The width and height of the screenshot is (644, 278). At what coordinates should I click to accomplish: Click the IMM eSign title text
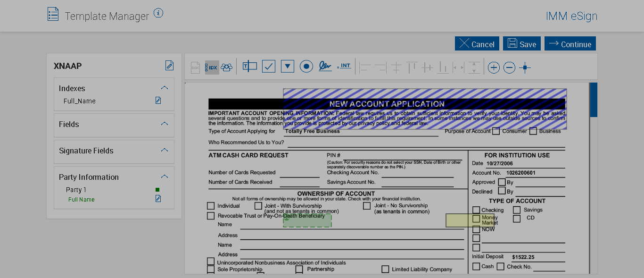[571, 16]
